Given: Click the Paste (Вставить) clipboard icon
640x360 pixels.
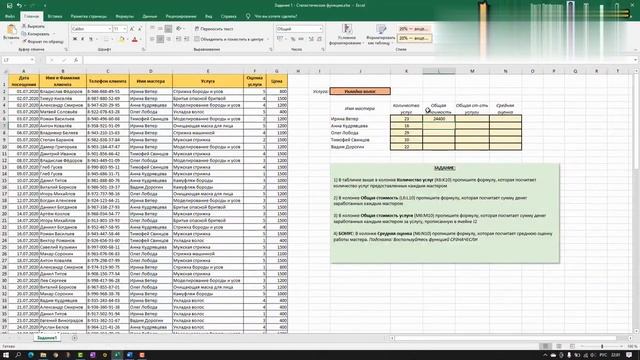Looking at the screenshot, I should click(x=11, y=32).
